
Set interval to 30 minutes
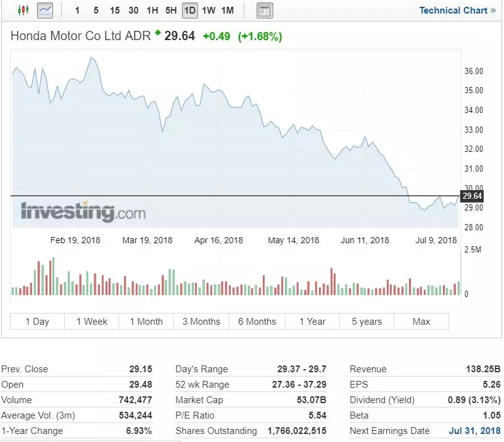[133, 10]
